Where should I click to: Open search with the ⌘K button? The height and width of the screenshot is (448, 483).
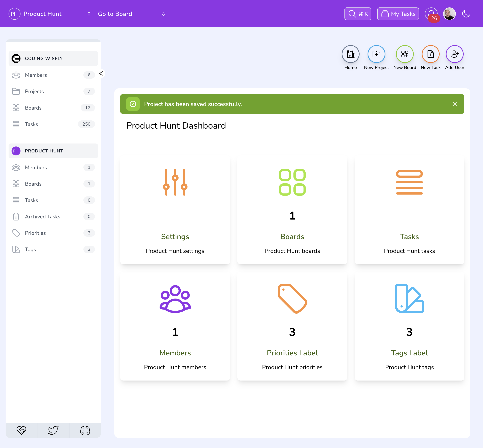[x=358, y=14]
